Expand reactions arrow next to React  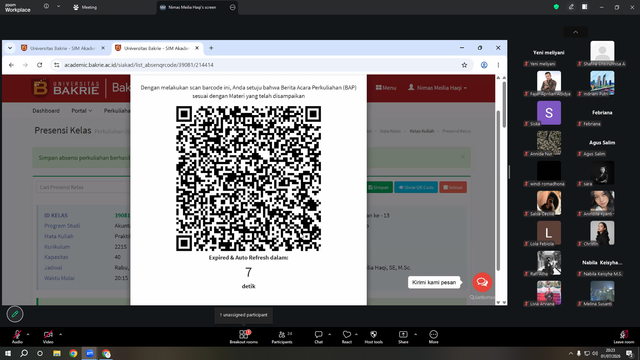point(356,334)
